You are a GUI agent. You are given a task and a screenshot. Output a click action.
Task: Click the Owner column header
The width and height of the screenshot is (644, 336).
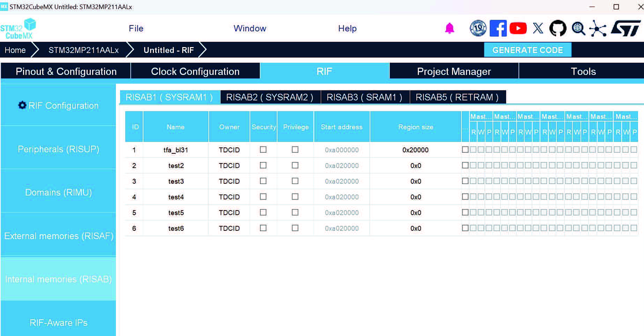pos(229,127)
